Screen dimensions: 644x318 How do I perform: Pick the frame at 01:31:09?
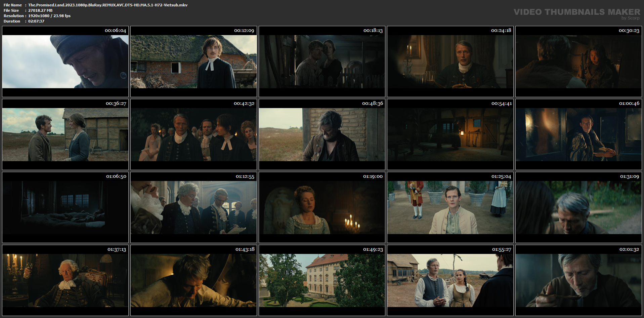click(x=578, y=207)
